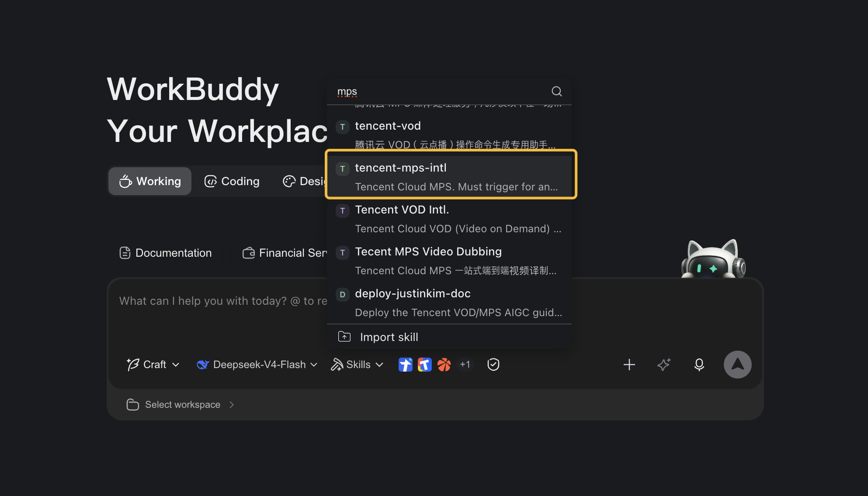Switch to the Coding tab
868x496 pixels.
pos(232,181)
